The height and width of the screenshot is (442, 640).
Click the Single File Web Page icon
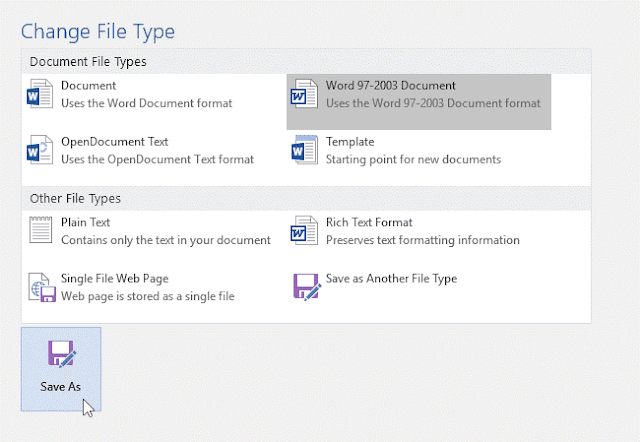click(x=42, y=287)
